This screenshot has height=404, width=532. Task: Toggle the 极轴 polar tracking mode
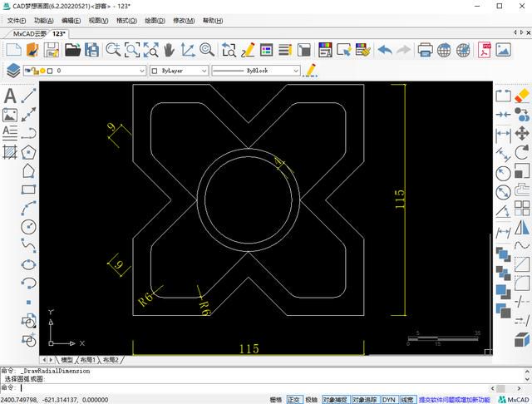point(311,400)
